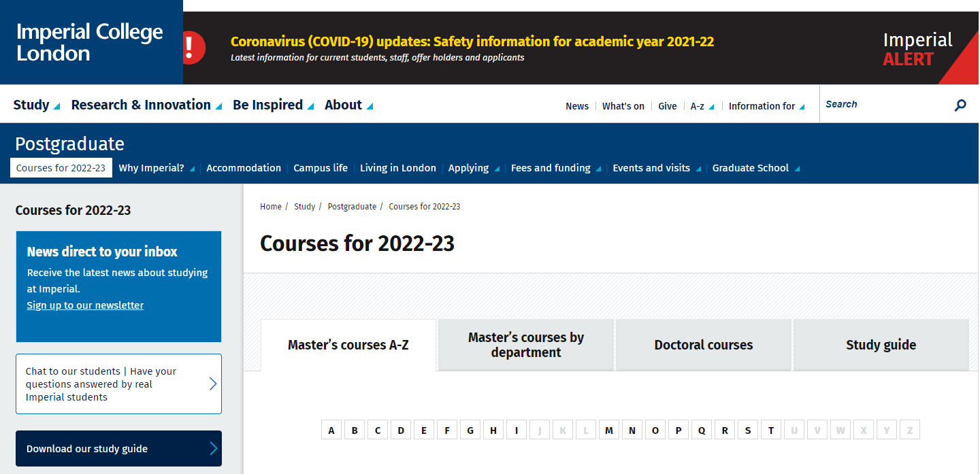The height and width of the screenshot is (474, 980).
Task: Click the Imperial College London logo
Action: coord(90,42)
